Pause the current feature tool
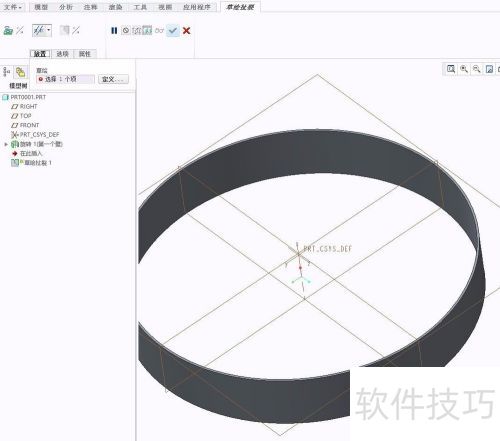Viewport: 500px width, 441px height. (x=114, y=31)
